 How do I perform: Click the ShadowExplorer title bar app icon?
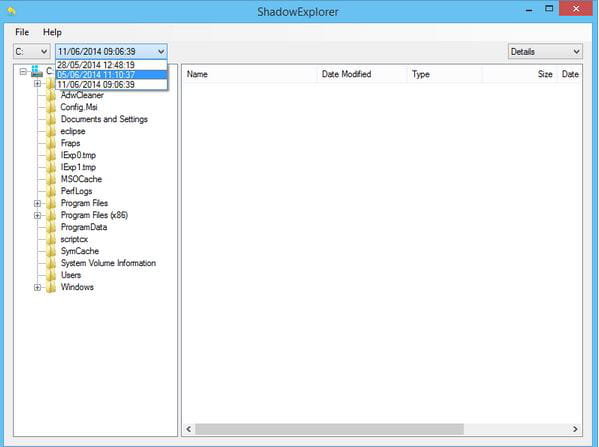(x=11, y=11)
